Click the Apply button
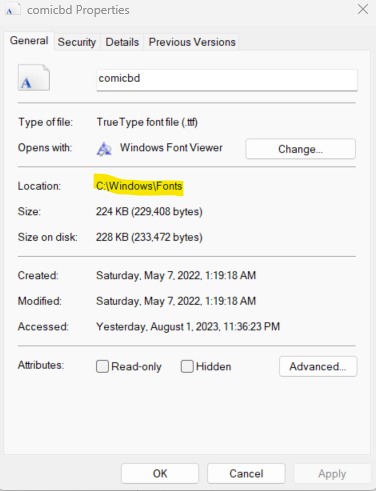Viewport: 376px width, 491px height. pyautogui.click(x=332, y=473)
